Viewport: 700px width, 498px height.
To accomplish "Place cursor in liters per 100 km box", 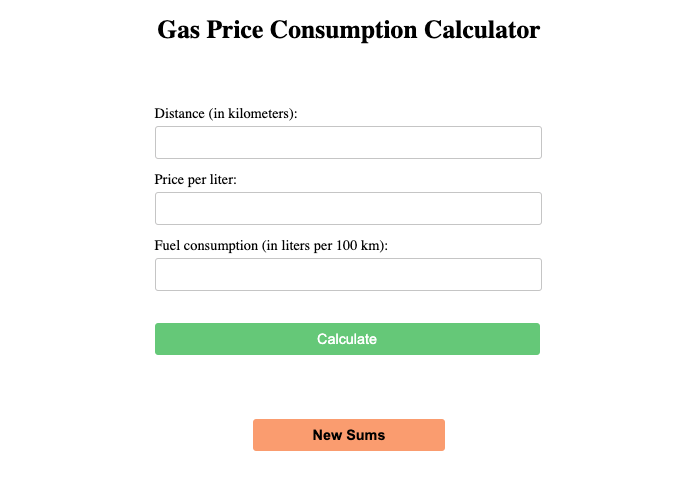I will click(x=348, y=274).
